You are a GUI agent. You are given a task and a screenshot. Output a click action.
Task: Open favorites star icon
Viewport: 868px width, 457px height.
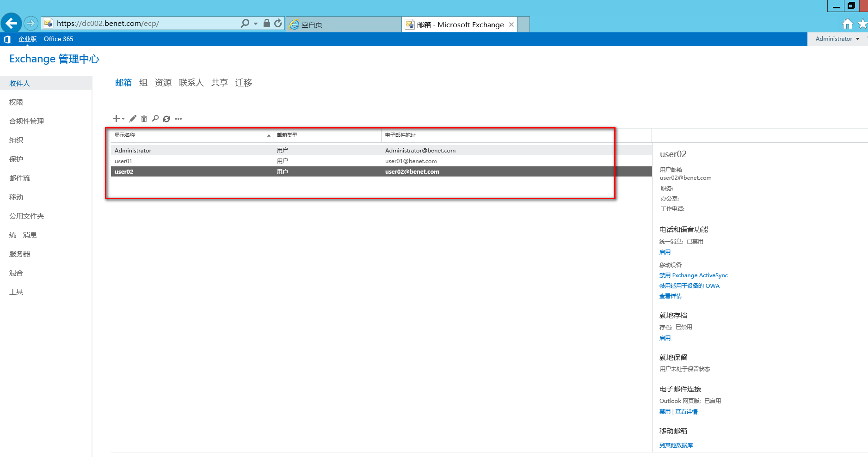863,24
